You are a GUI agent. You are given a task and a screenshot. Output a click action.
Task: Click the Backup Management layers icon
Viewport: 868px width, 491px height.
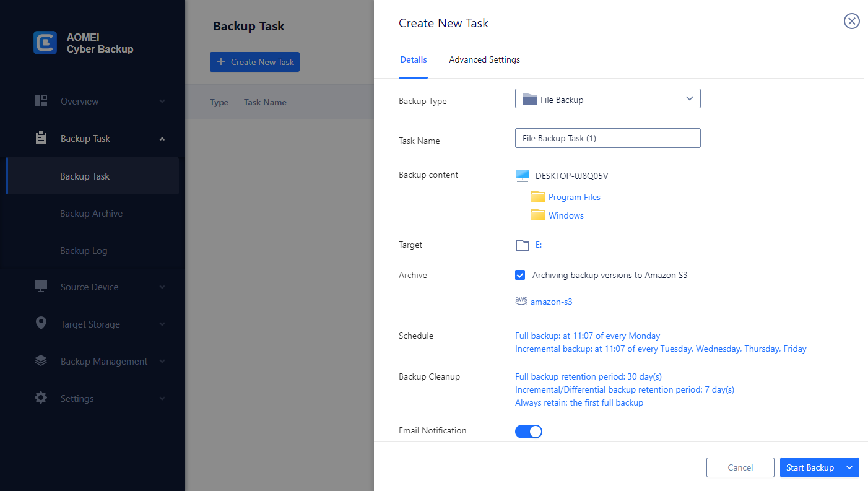pos(41,361)
